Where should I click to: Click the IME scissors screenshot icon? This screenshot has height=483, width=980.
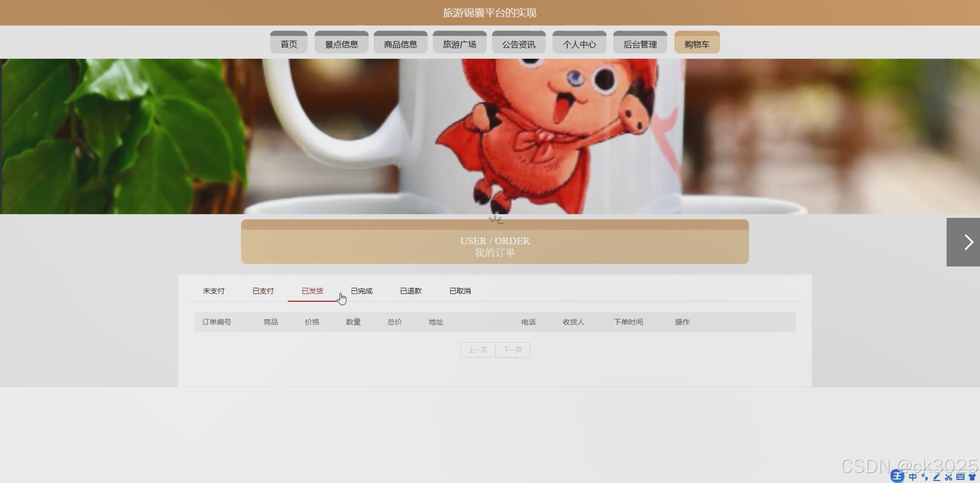[949, 477]
